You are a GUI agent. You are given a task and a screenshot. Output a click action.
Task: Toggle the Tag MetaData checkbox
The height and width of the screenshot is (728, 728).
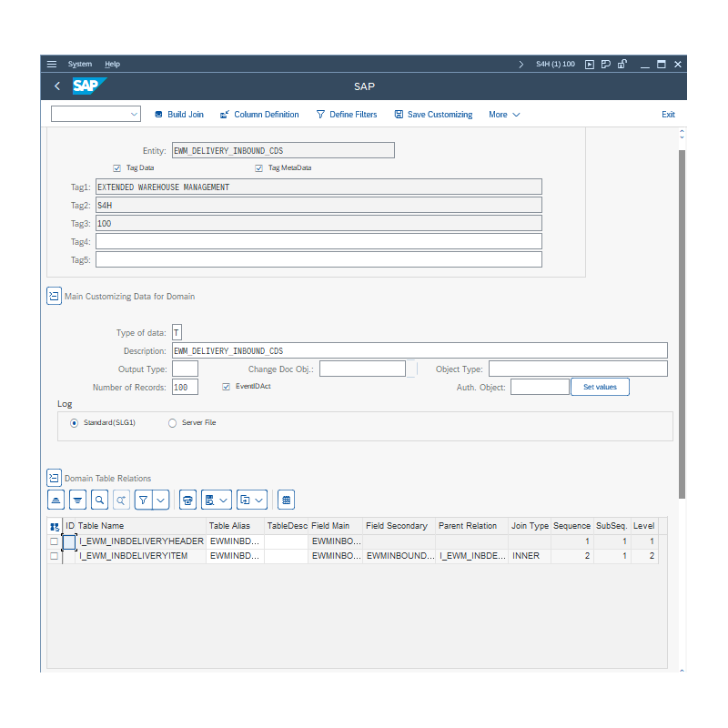(x=258, y=168)
